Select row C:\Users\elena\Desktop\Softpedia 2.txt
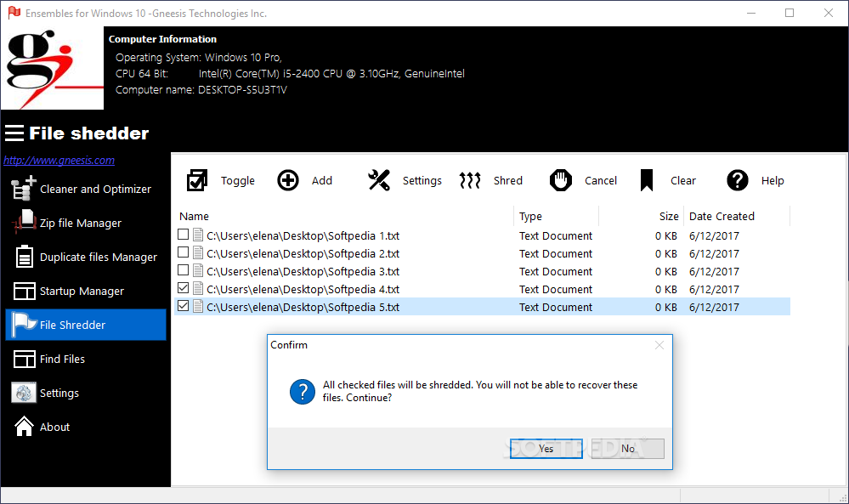The height and width of the screenshot is (504, 849). click(482, 253)
